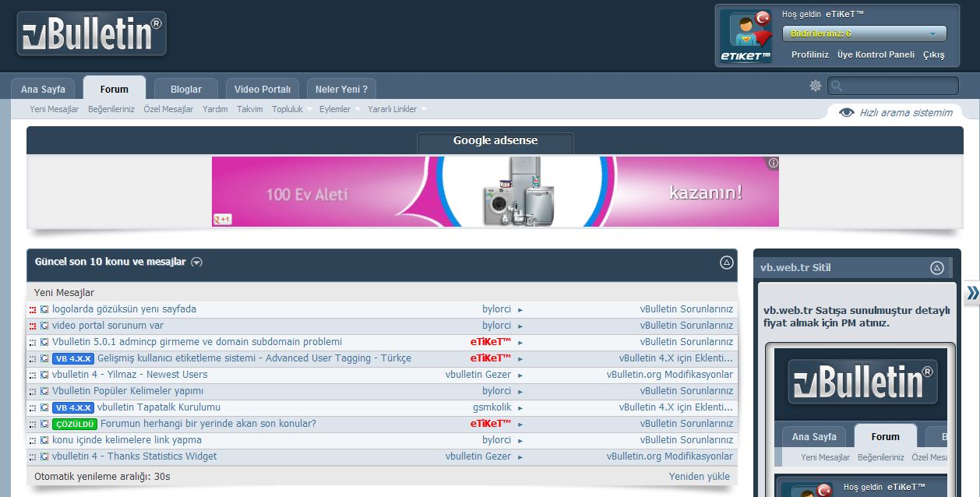Image resolution: width=980 pixels, height=497 pixels.
Task: Click the Yeniden yükle reload link
Action: [x=699, y=476]
